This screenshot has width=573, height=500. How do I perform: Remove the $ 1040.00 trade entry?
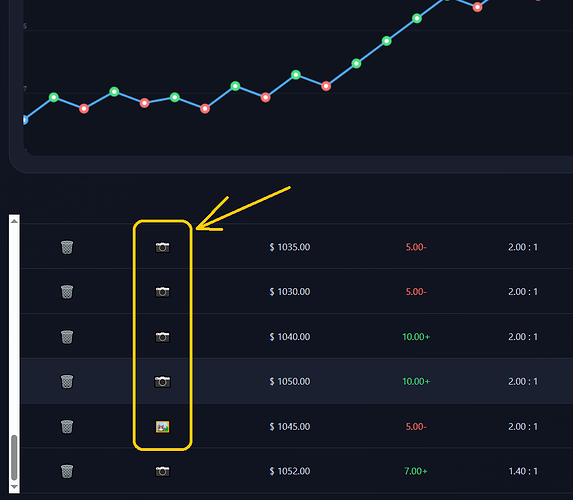coord(67,337)
